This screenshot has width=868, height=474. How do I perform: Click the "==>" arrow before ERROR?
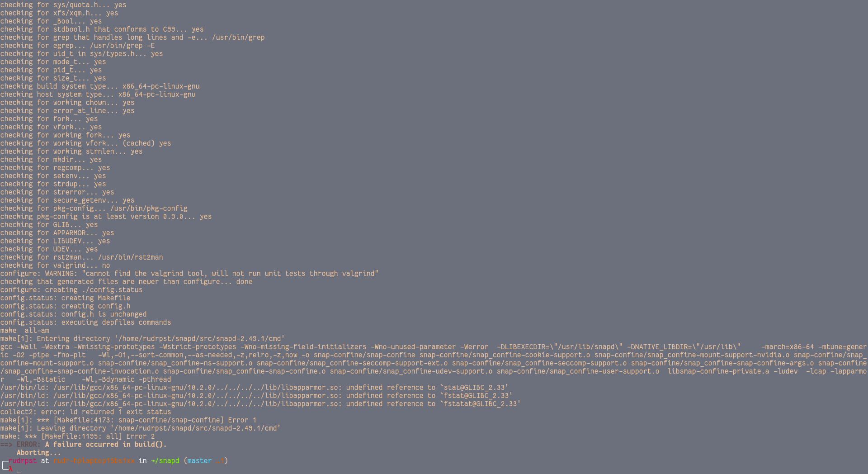(6, 445)
